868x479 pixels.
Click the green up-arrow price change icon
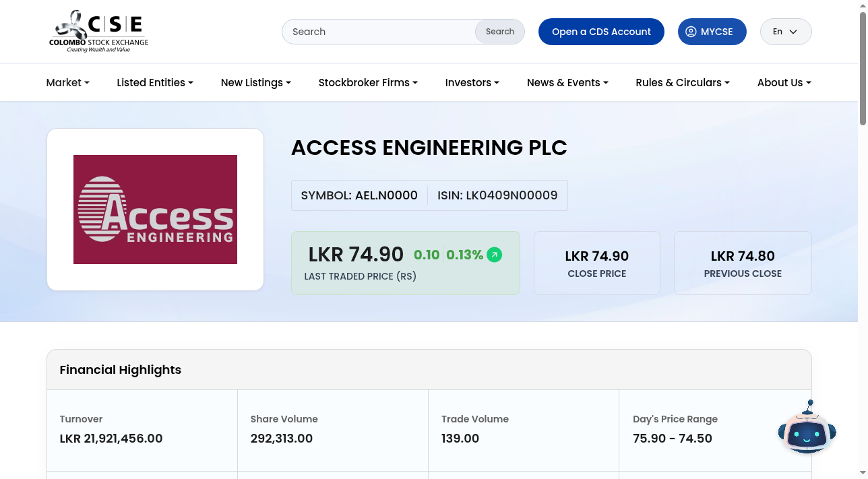[495, 255]
